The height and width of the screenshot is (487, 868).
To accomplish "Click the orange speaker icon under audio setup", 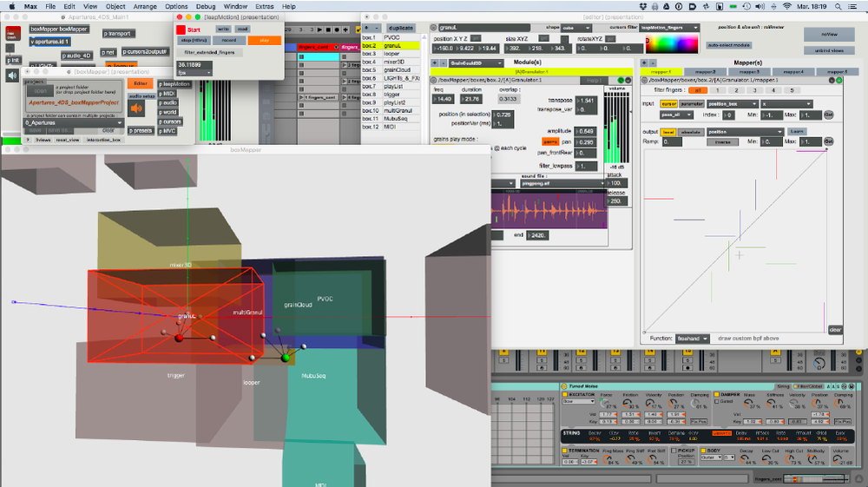I will click(x=136, y=109).
